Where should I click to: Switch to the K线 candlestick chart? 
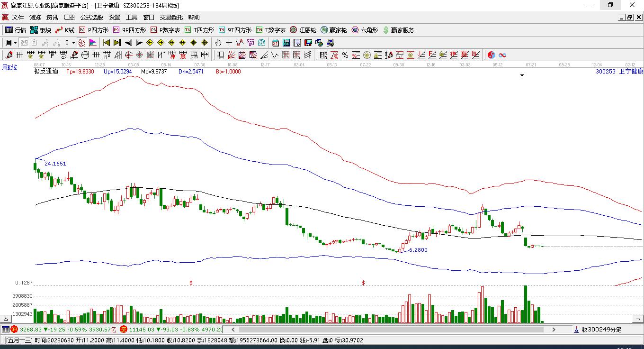click(x=65, y=30)
